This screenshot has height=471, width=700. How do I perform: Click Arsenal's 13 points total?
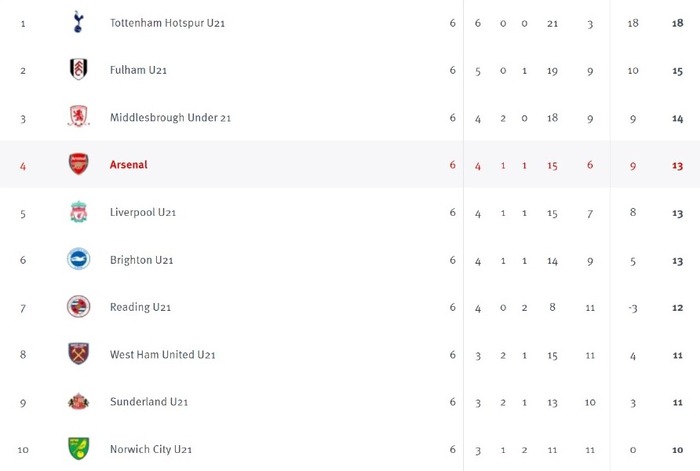[x=677, y=166]
